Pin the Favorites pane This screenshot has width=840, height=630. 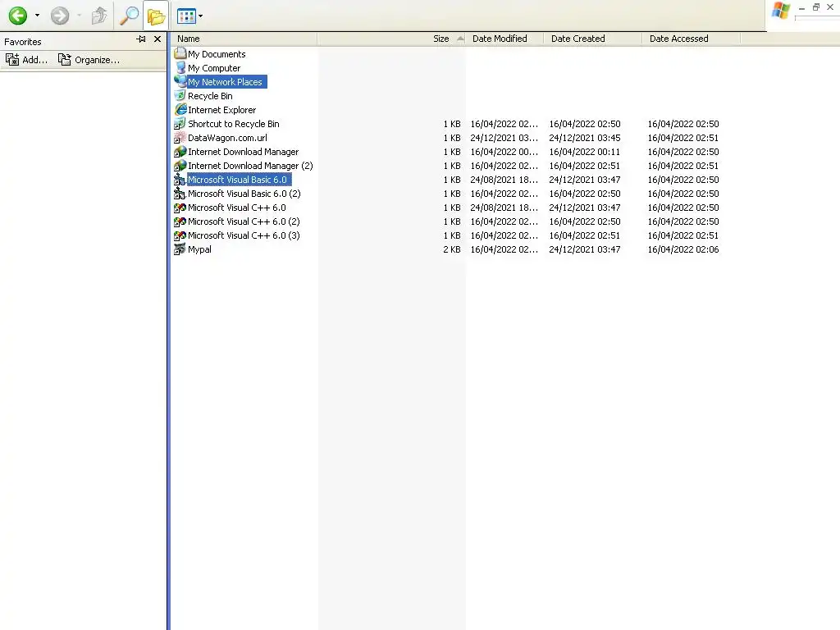[141, 39]
